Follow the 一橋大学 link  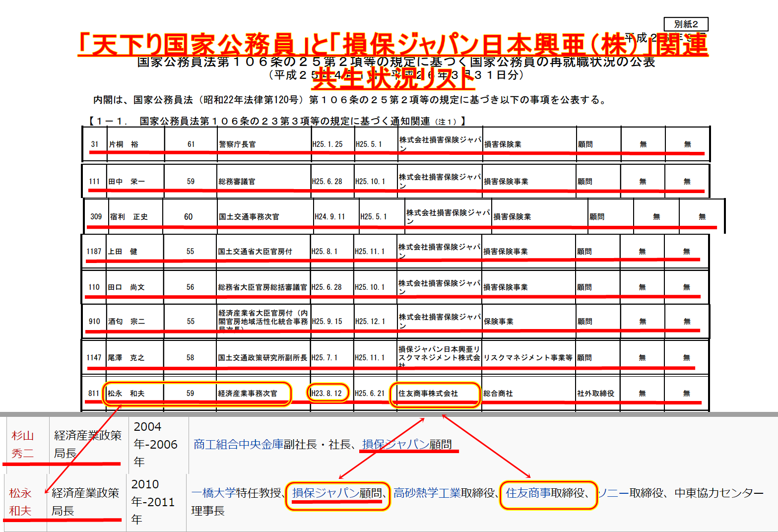pos(214,493)
